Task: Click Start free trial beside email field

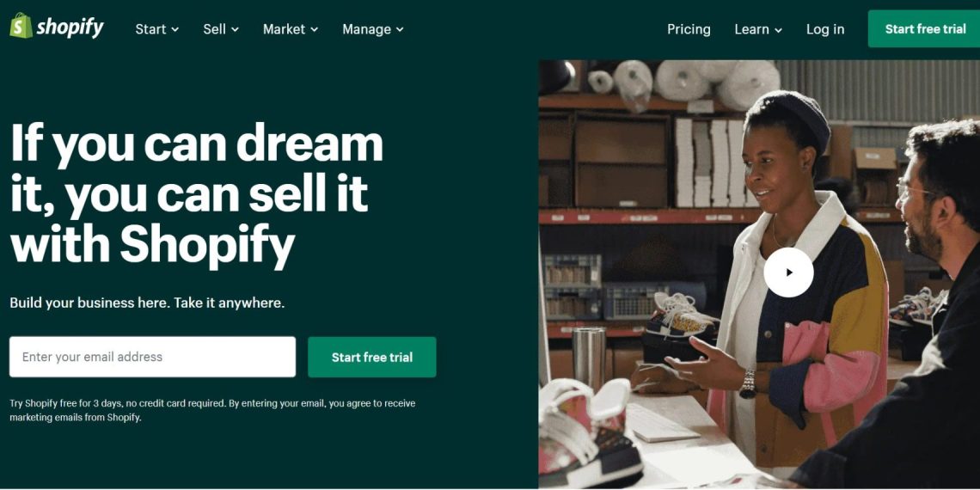Action: tap(372, 357)
